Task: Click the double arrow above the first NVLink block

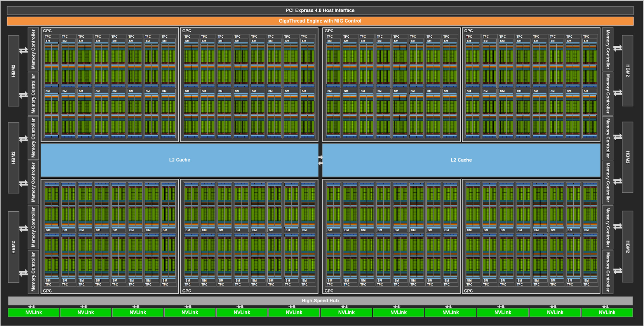Action: [32, 307]
